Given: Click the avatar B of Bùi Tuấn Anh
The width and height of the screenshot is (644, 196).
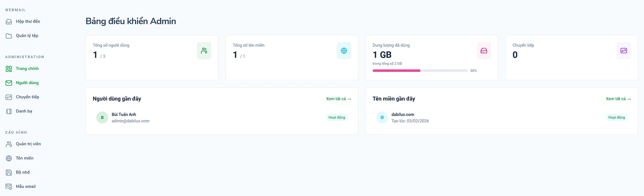Looking at the screenshot, I should [x=102, y=117].
